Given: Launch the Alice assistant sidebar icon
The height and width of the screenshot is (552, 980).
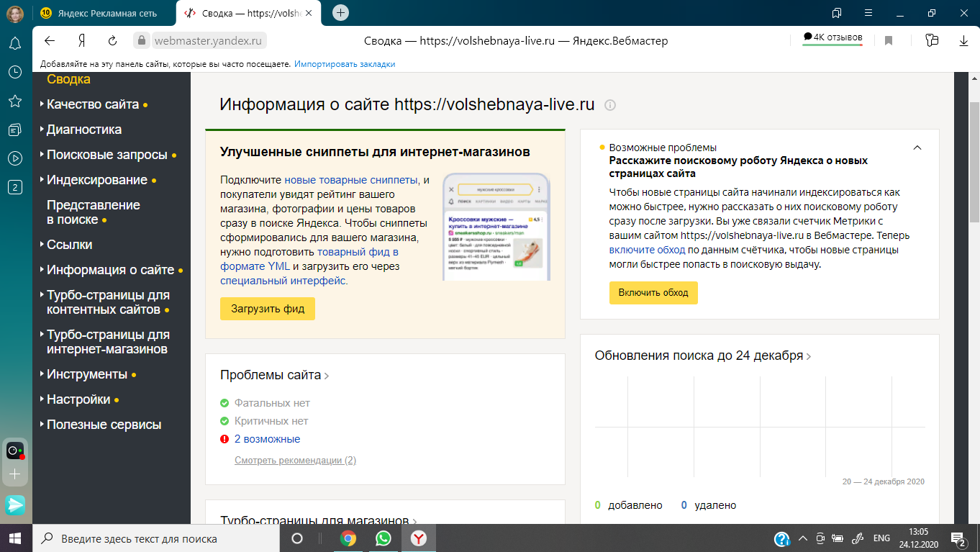Looking at the screenshot, I should point(15,451).
